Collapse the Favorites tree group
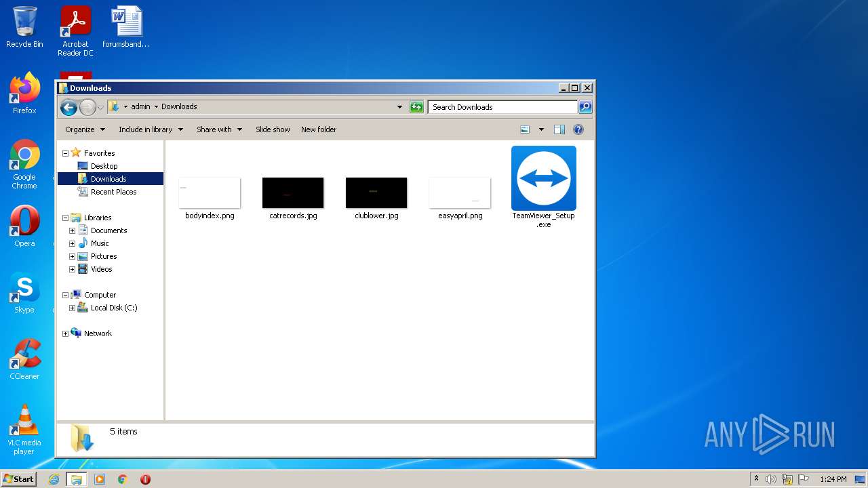Screen dimensions: 868x488 point(65,153)
